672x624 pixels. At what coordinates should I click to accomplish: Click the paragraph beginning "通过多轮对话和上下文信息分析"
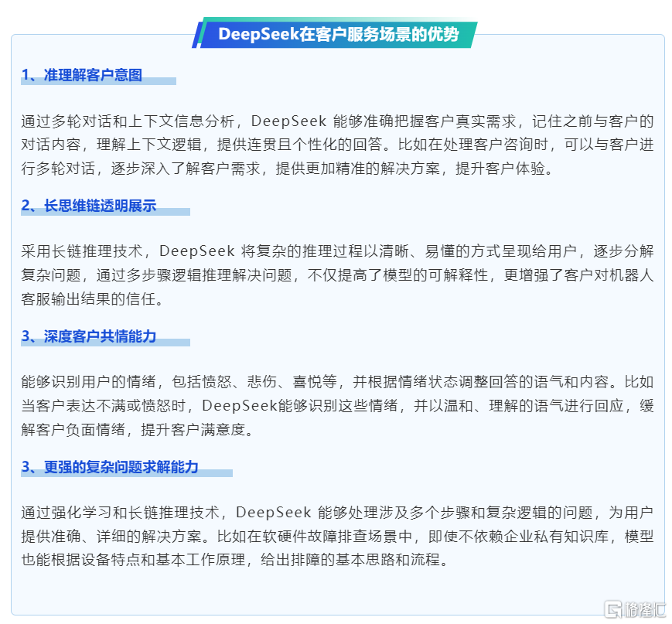pyautogui.click(x=337, y=145)
